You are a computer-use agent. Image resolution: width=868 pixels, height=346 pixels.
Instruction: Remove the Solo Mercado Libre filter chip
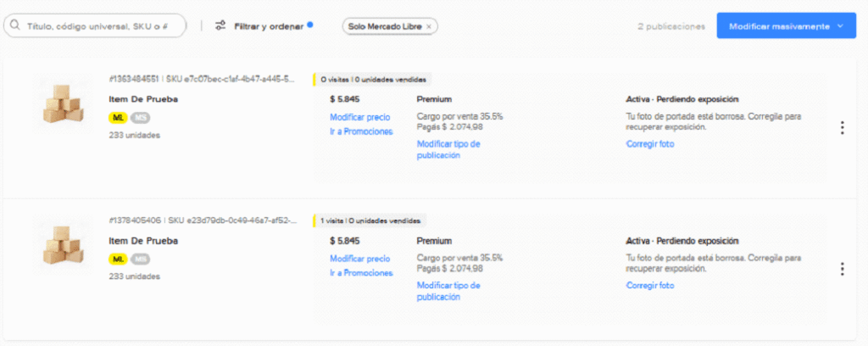point(429,26)
